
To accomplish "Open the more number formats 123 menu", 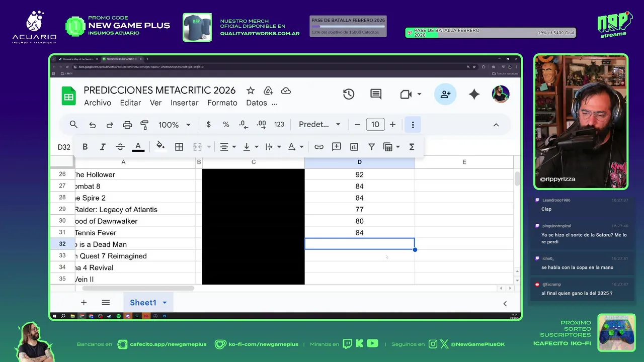I will click(279, 125).
